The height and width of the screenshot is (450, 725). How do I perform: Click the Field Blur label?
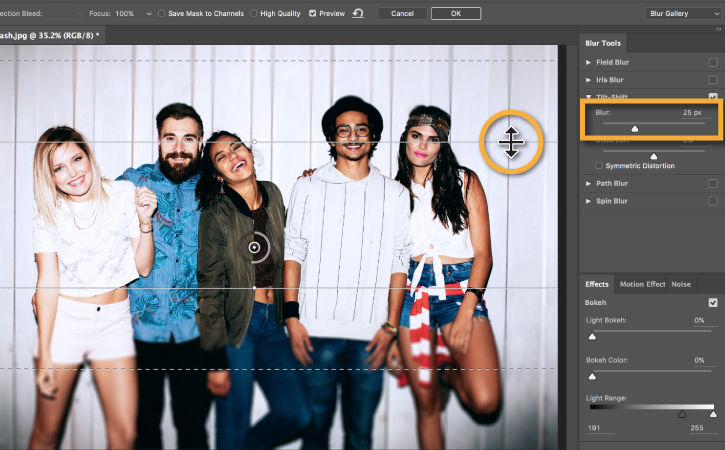coord(612,62)
